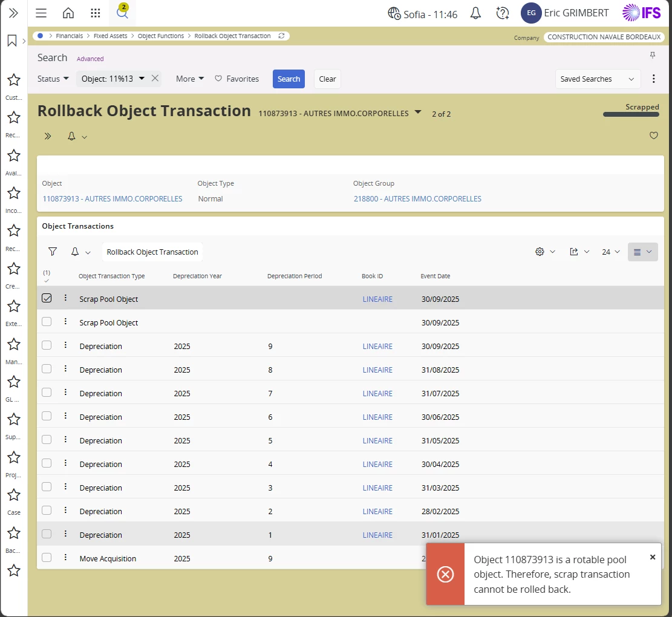Select Depreciation period 6 row checkbox
The image size is (672, 617).
(47, 416)
